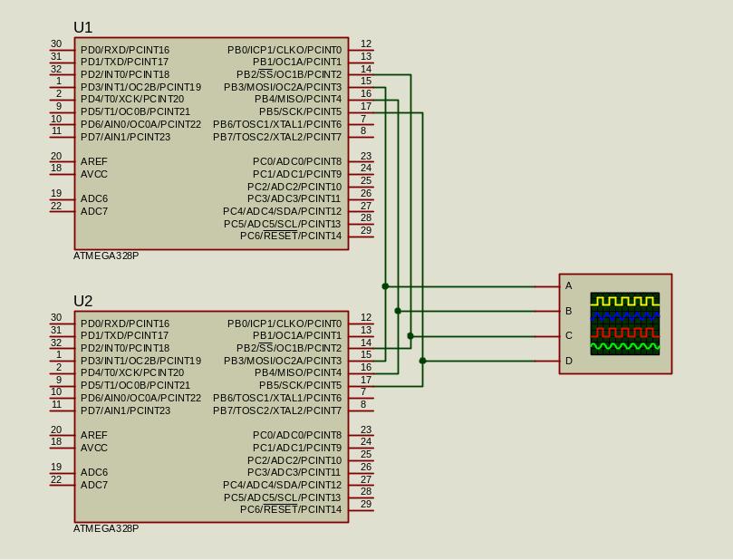
Task: Click U2 ADC7 pin label
Action: click(94, 485)
